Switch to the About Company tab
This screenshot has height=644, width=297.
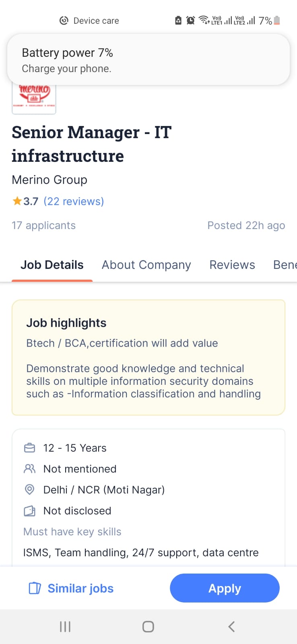(x=146, y=265)
